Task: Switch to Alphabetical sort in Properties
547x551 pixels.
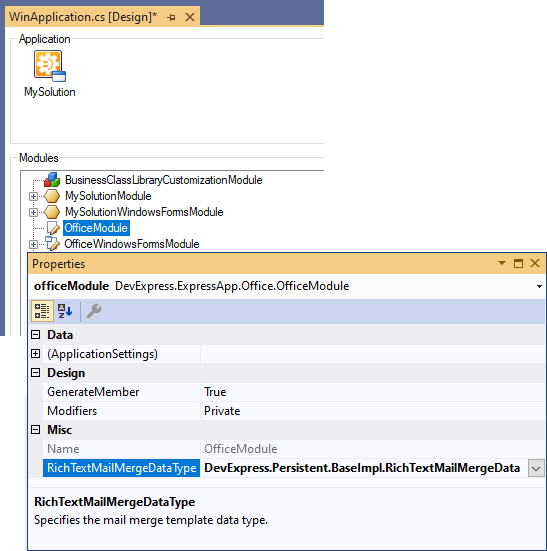Action: click(x=65, y=311)
